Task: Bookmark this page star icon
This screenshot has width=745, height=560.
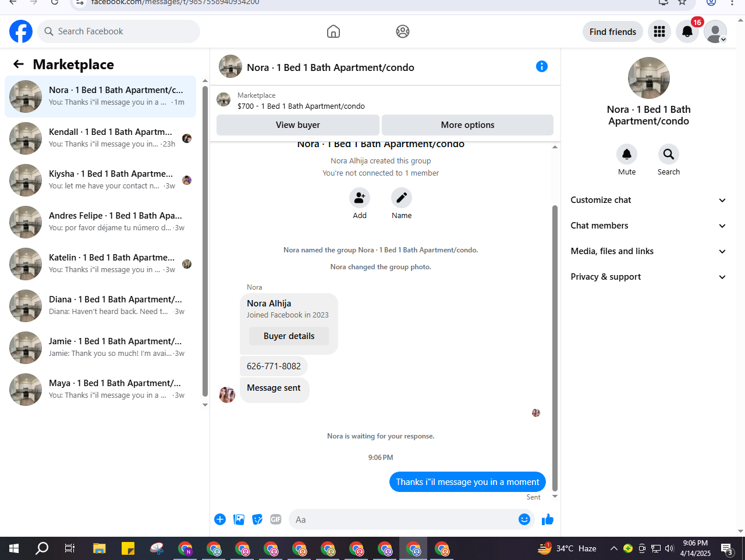Action: coord(682,2)
